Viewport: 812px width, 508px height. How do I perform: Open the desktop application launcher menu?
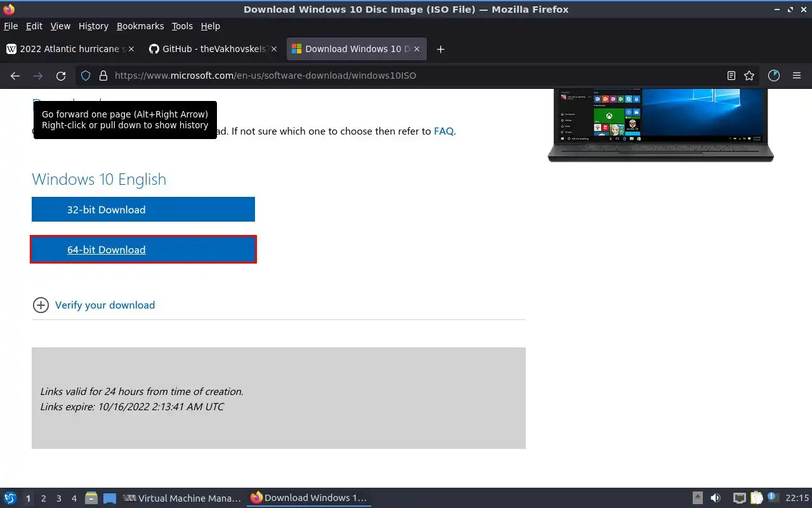[10, 498]
